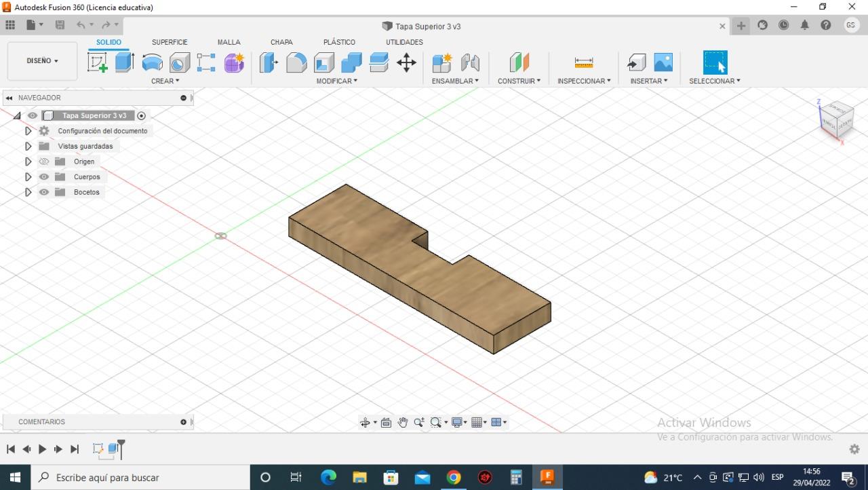The image size is (868, 490).
Task: Open the SELECCIONAR dropdown menu
Action: click(715, 81)
